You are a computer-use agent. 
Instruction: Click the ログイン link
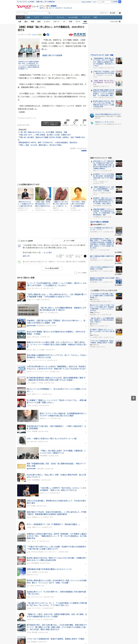coord(42,8)
